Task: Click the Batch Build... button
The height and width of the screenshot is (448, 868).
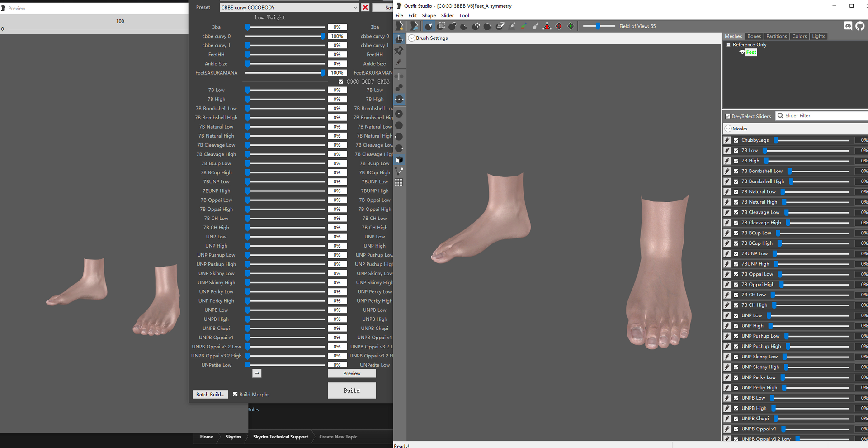Action: pyautogui.click(x=210, y=394)
